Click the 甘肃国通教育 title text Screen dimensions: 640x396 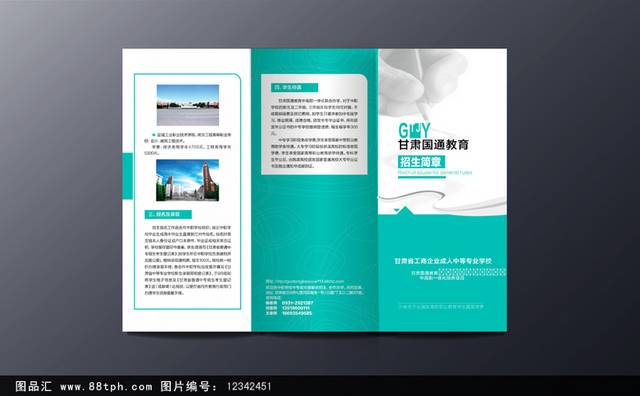[x=433, y=145]
